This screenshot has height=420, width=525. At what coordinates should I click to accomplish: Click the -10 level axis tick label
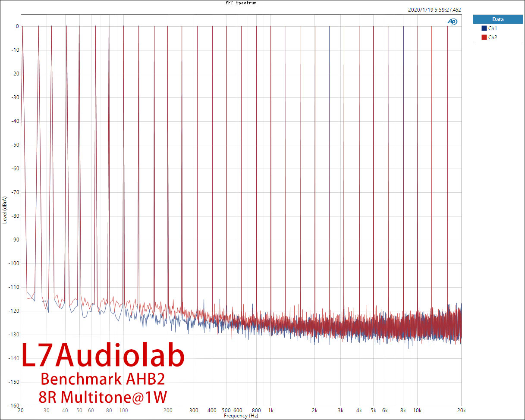tap(15, 50)
